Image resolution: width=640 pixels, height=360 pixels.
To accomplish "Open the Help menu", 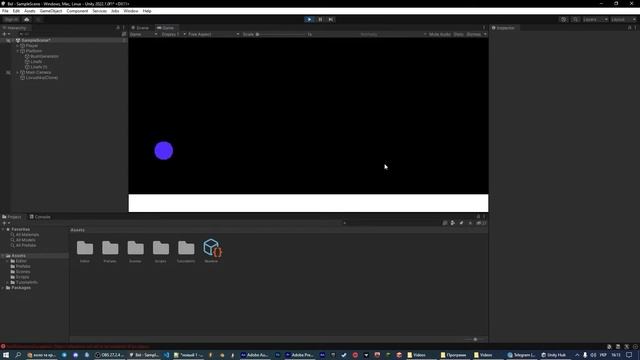I will [x=147, y=11].
